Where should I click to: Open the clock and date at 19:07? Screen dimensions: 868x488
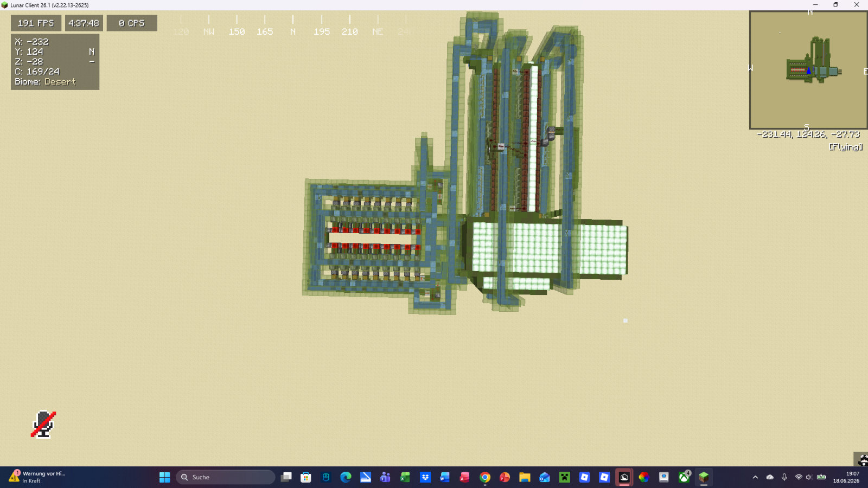click(x=846, y=477)
